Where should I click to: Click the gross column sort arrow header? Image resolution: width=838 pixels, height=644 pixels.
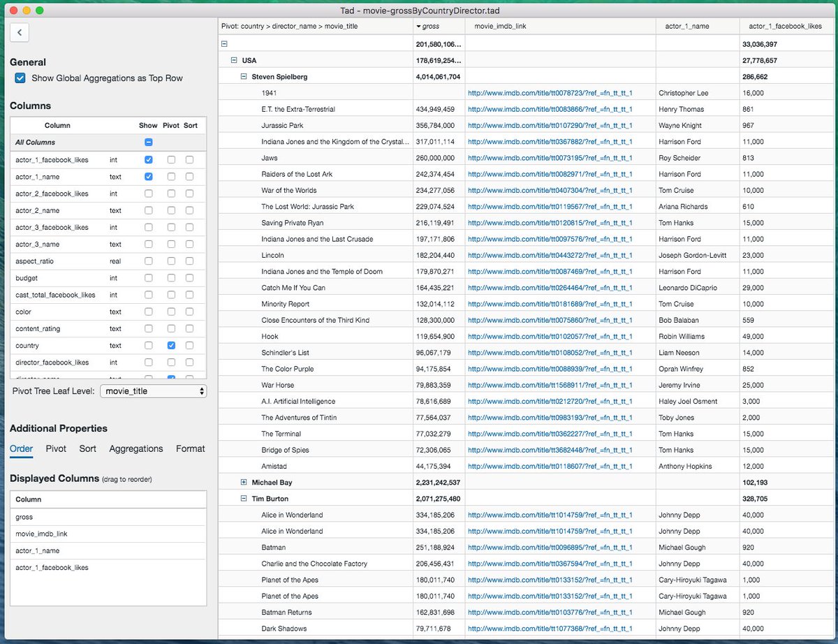pos(427,26)
